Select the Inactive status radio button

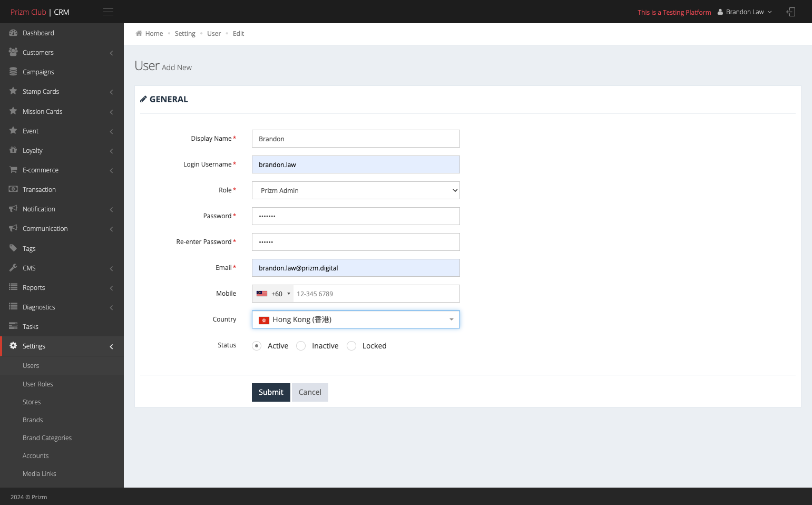[x=301, y=346]
